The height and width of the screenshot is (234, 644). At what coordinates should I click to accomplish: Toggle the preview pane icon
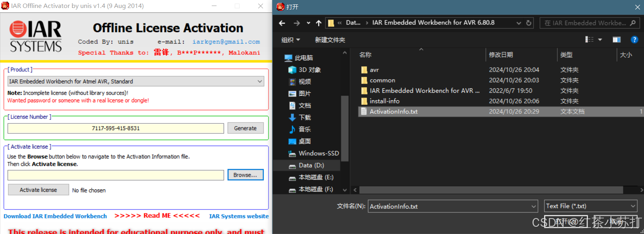617,39
